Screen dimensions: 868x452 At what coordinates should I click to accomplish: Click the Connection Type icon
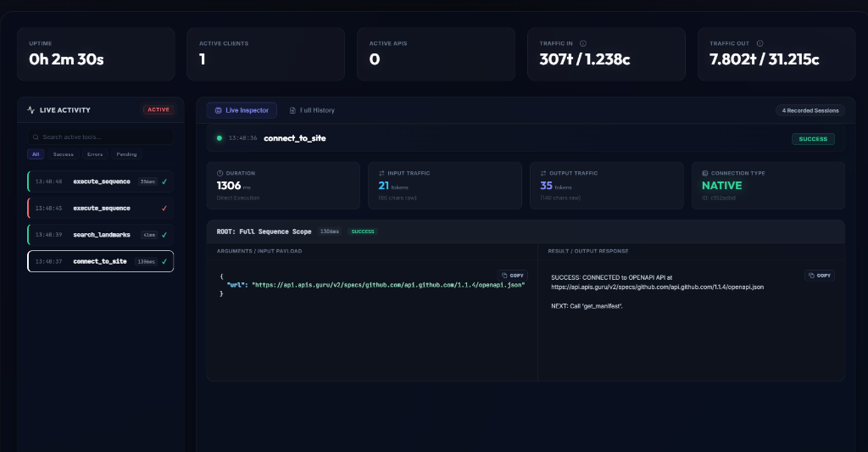click(x=704, y=173)
